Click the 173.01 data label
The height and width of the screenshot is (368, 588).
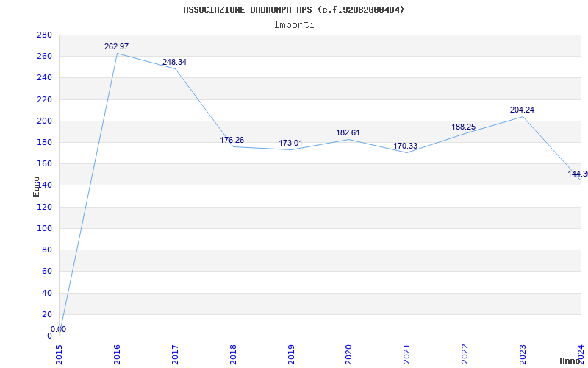click(290, 143)
